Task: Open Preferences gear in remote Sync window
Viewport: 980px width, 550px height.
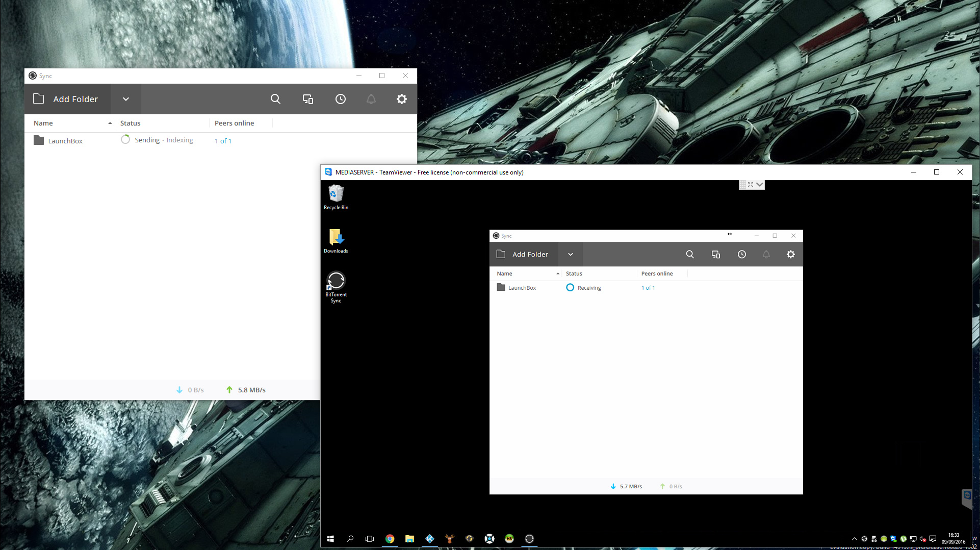Action: click(791, 254)
